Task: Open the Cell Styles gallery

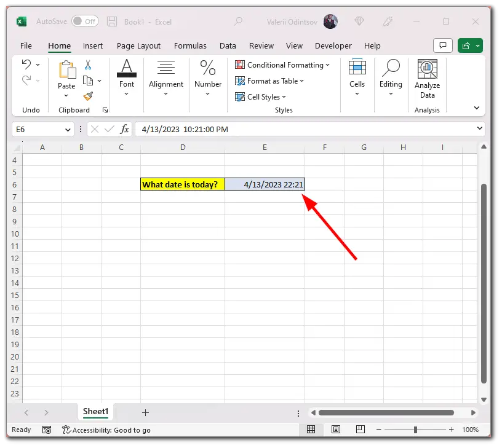Action: pyautogui.click(x=263, y=96)
